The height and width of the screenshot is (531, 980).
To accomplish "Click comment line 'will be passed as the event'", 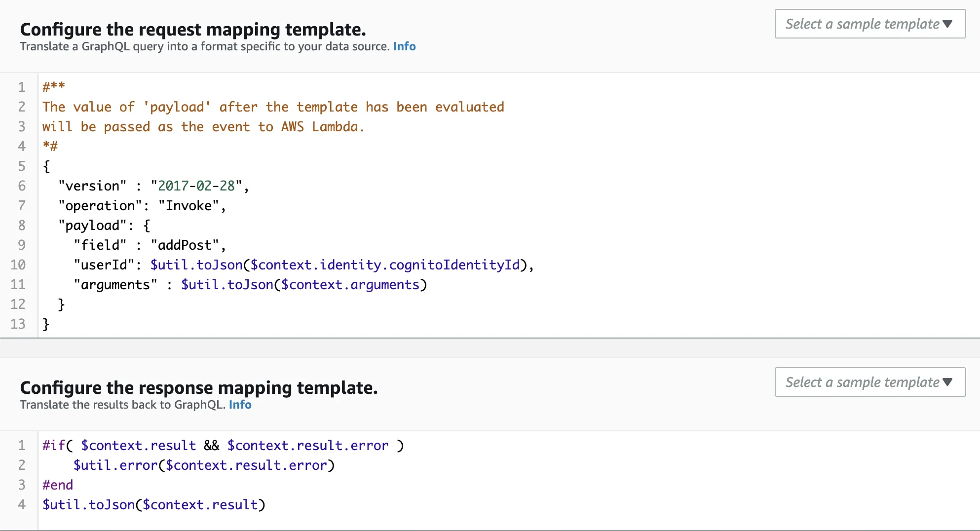I will (x=203, y=127).
